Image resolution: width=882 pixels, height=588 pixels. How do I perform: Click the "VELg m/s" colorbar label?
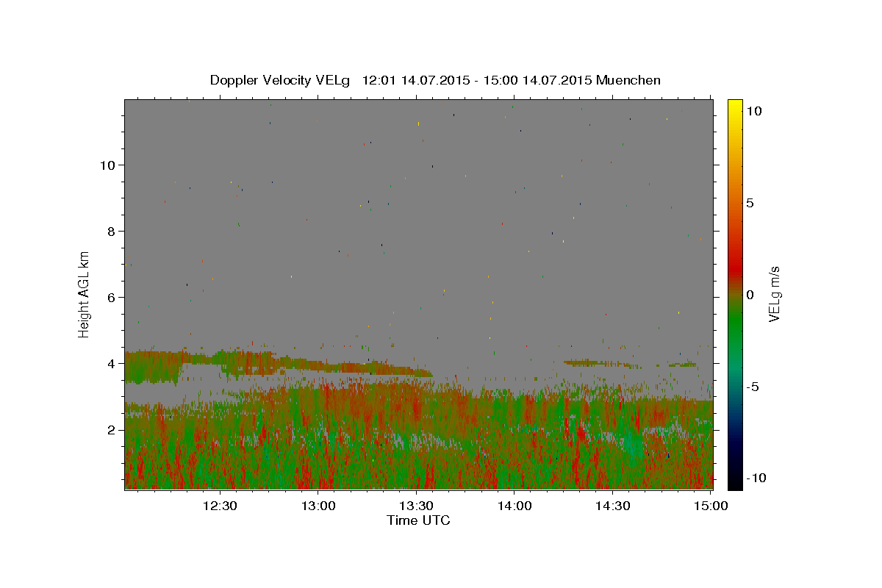pos(773,294)
